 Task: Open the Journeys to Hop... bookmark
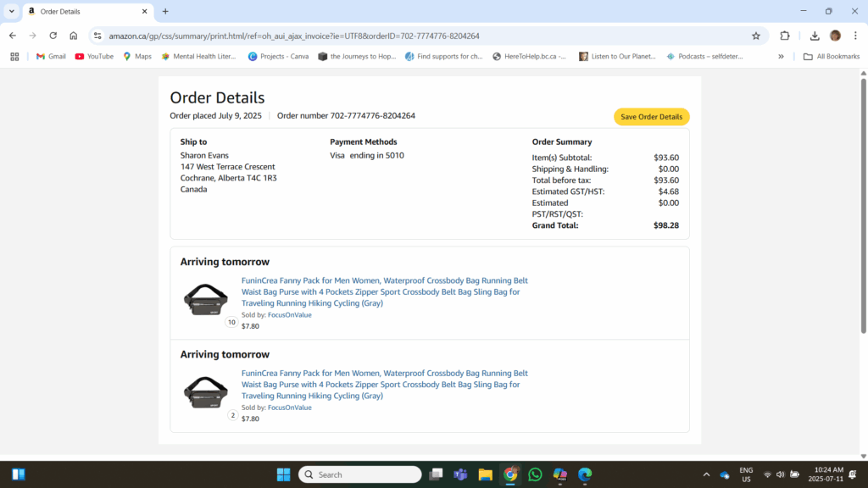[357, 57]
